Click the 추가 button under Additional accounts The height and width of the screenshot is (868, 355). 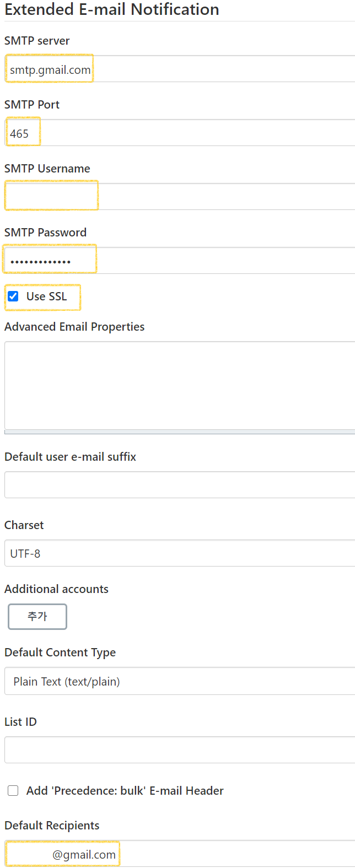(x=37, y=617)
